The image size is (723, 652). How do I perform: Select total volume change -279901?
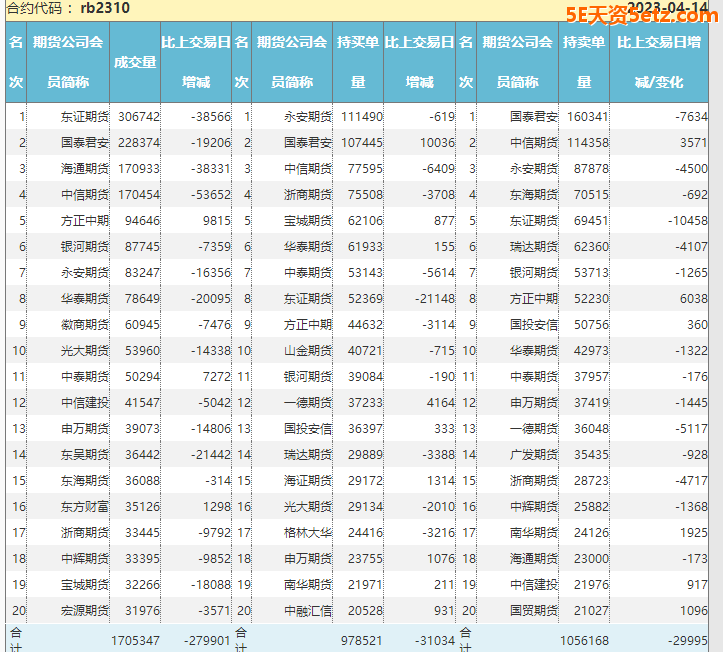click(207, 640)
